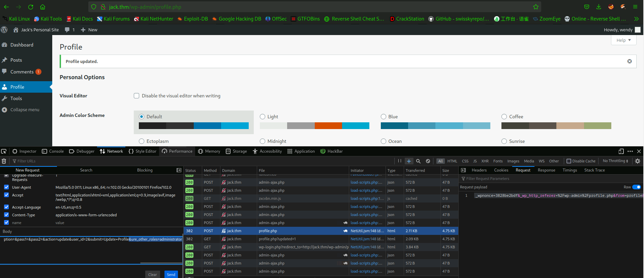Viewport: 644px width, 278px height.
Task: Filter network requests by XHR
Action: coord(485,161)
